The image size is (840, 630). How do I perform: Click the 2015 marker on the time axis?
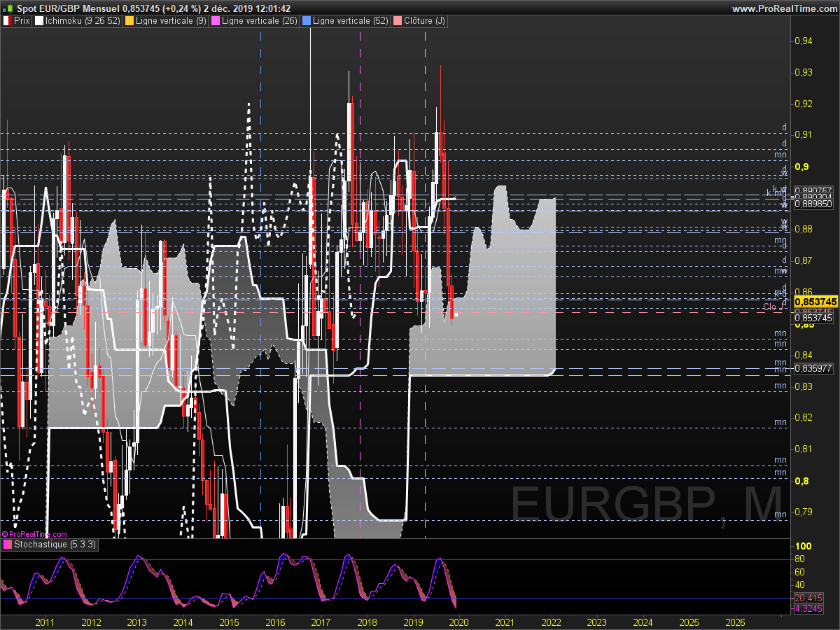tap(229, 622)
